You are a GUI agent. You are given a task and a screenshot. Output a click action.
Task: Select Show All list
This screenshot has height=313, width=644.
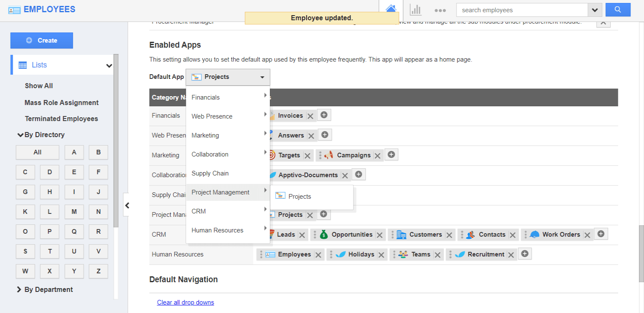[39, 86]
